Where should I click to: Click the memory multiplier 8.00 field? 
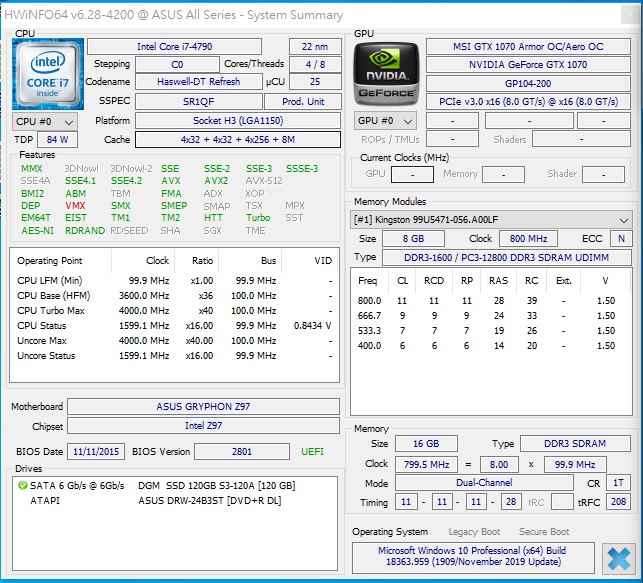tap(499, 465)
